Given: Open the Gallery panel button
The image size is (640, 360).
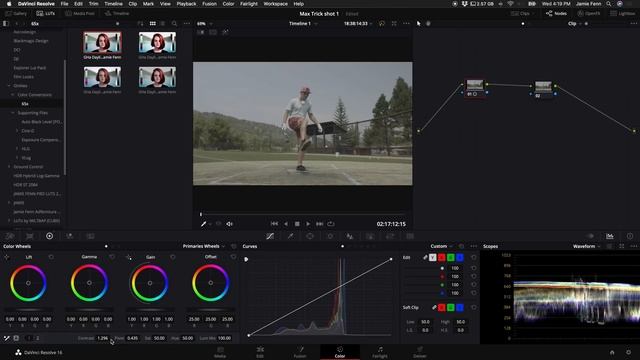Looking at the screenshot, I should point(16,13).
